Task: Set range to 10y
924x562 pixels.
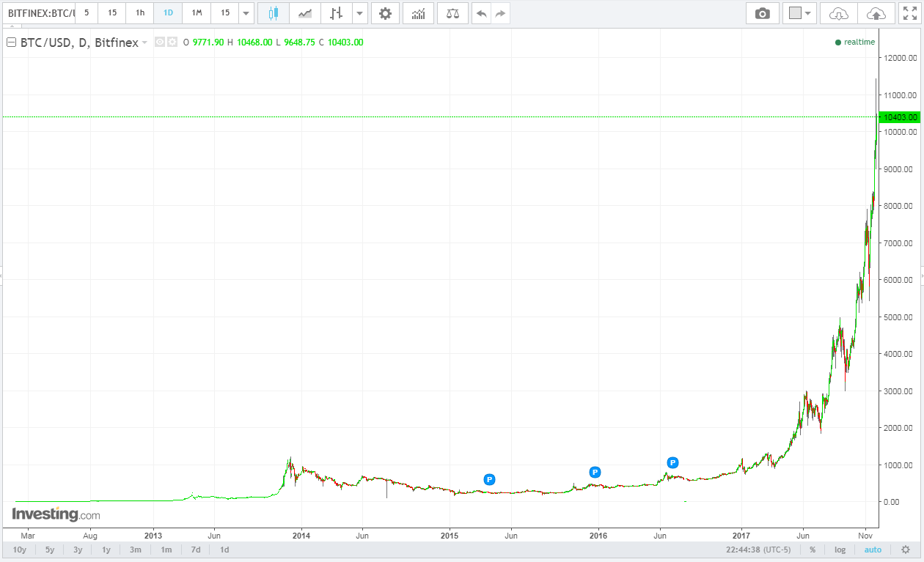Action: click(x=20, y=550)
